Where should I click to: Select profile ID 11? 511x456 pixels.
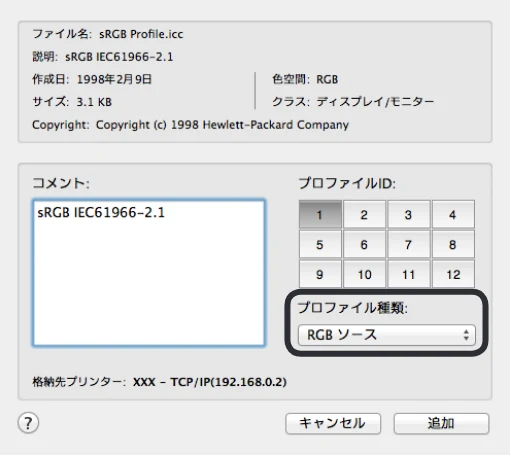[408, 274]
